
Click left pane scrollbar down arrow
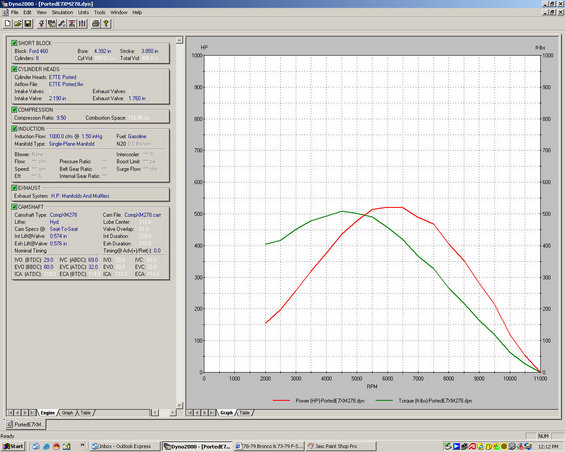[179, 405]
